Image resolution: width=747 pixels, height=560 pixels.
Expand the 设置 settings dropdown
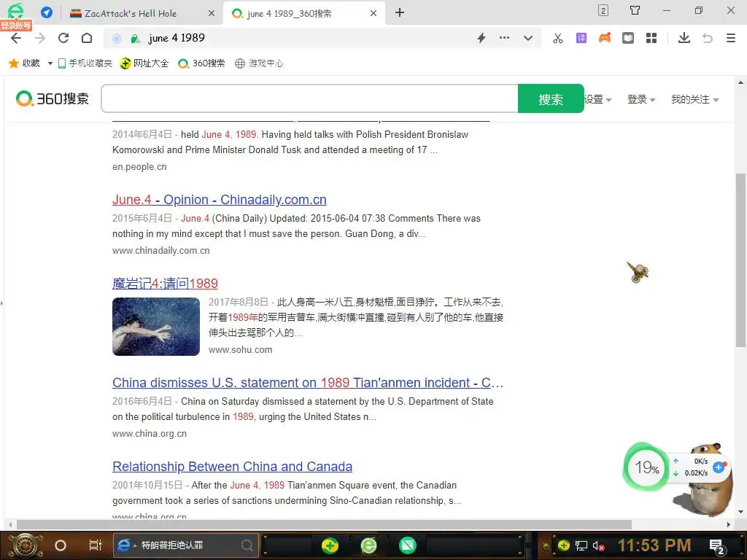598,99
